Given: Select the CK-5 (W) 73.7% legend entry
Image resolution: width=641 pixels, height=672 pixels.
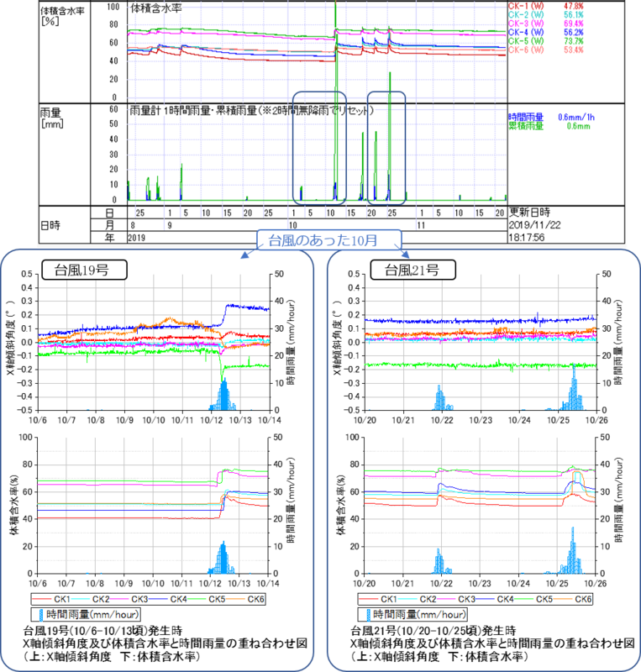Looking at the screenshot, I should 546,41.
